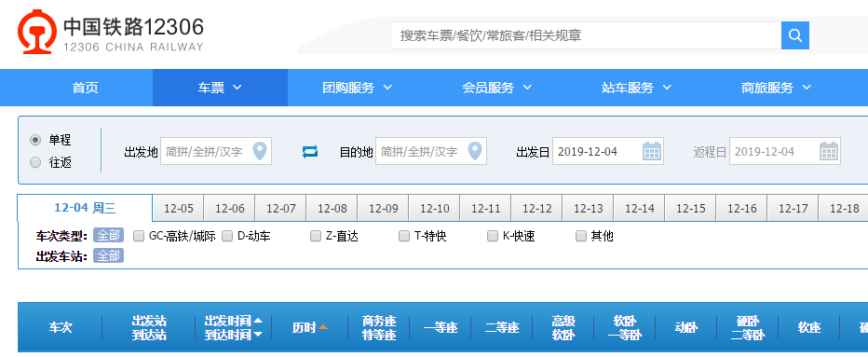Expand the 会员服务 dropdown menu
868x357 pixels.
pyautogui.click(x=496, y=88)
